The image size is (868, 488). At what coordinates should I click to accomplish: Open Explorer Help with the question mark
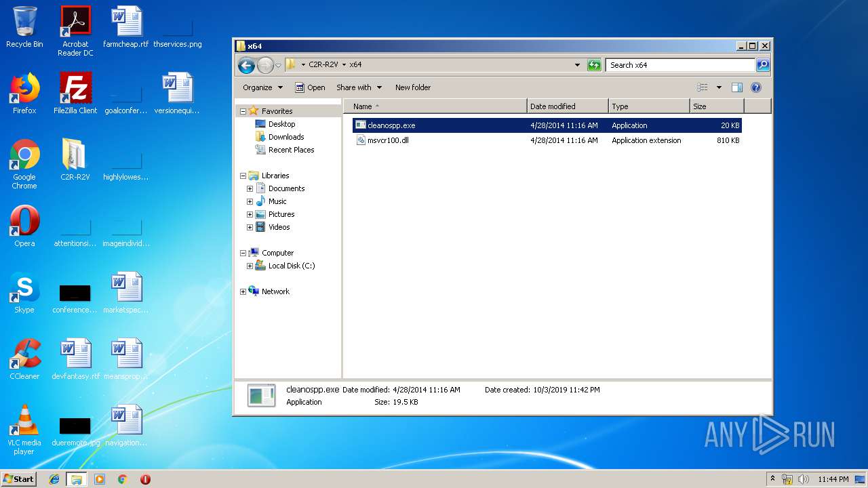pos(756,87)
